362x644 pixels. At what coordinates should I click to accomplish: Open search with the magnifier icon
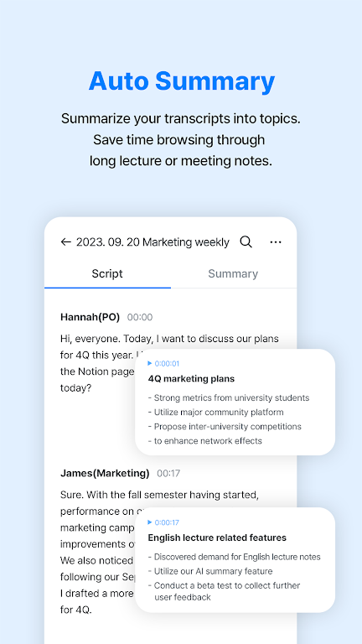click(246, 241)
